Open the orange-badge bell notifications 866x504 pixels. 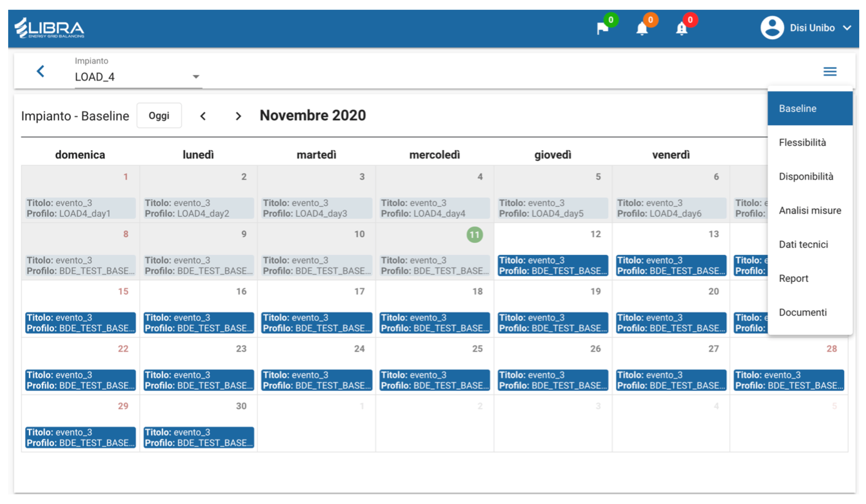click(642, 29)
